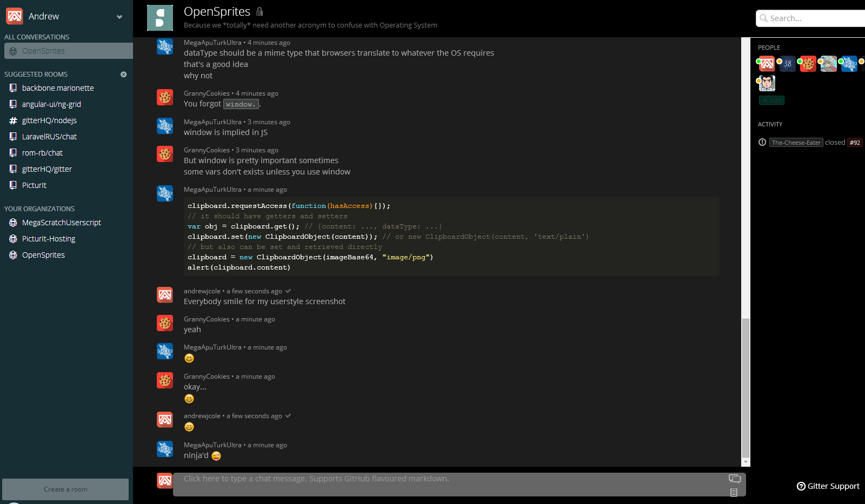Click the tongue-wink emoji after 'ninja'd'
This screenshot has height=504, width=865.
[216, 456]
